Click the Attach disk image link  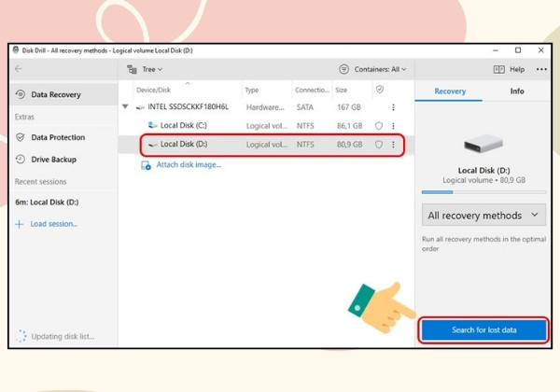coord(189,164)
